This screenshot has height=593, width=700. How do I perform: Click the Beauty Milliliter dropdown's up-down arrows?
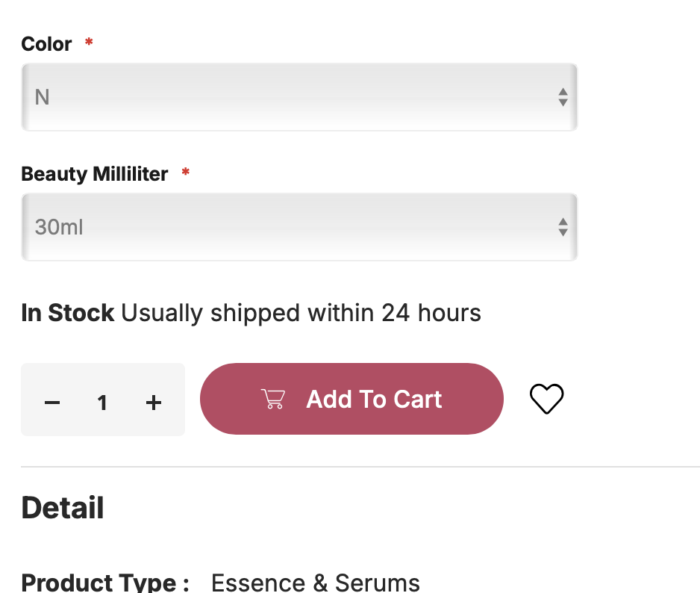pyautogui.click(x=563, y=227)
